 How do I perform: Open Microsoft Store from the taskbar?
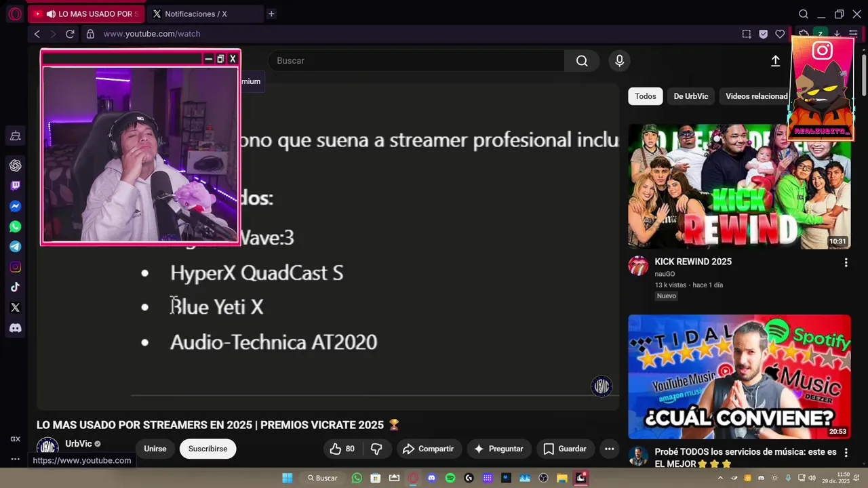pos(376,478)
